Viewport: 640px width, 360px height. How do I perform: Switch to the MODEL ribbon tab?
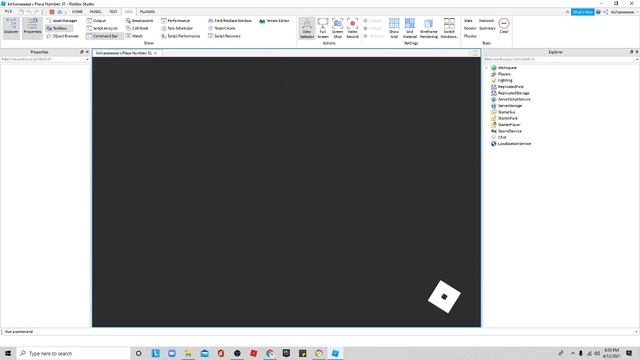coord(96,11)
